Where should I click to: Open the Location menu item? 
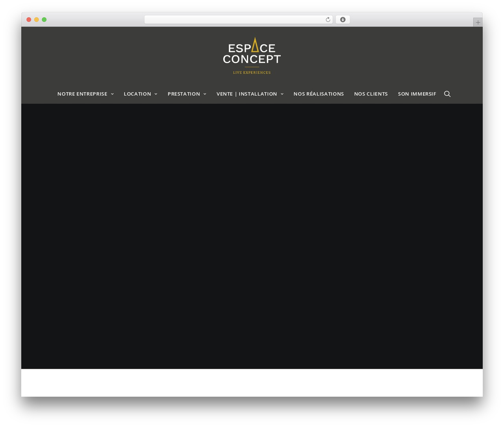coord(137,94)
